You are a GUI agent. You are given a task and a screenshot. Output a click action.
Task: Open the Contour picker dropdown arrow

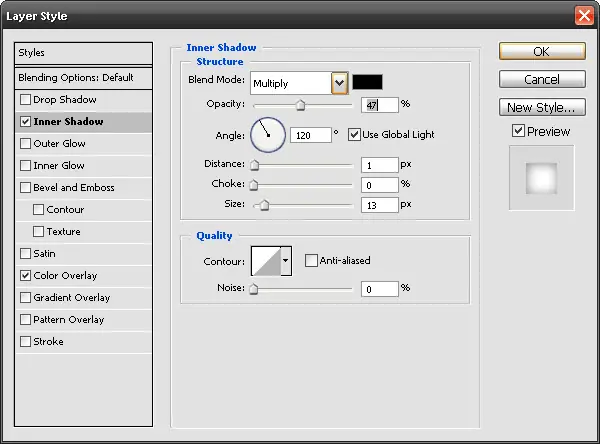coord(286,261)
